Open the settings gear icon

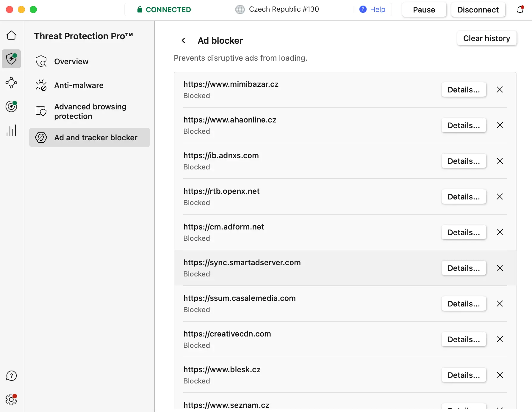(11, 399)
